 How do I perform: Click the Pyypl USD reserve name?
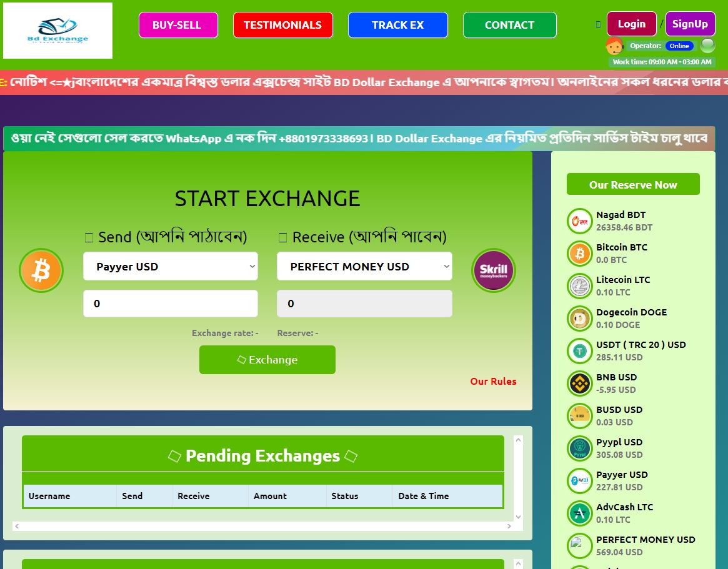[x=619, y=442]
